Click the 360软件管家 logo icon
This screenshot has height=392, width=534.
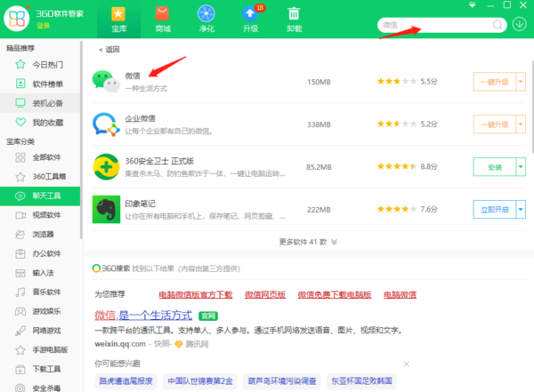[x=17, y=19]
